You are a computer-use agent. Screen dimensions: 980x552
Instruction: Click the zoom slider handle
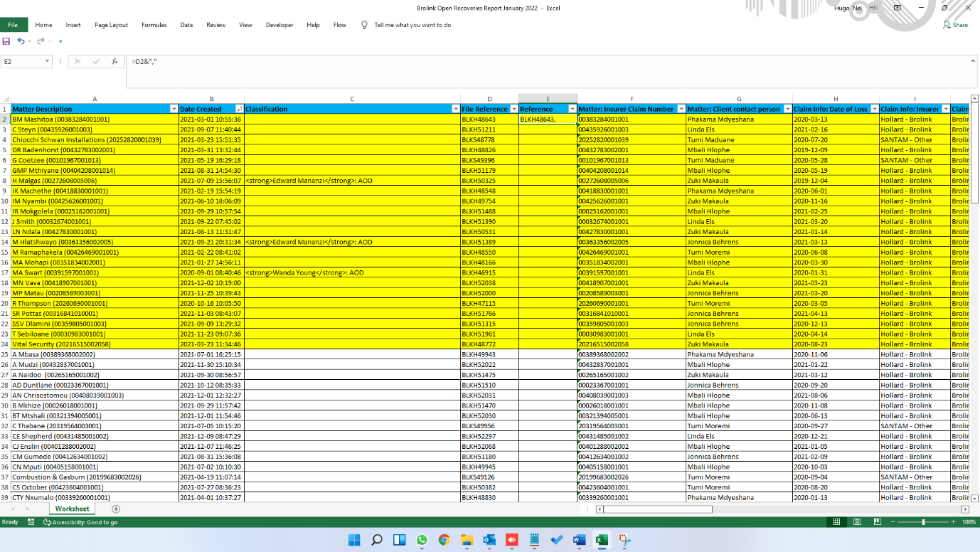coord(923,522)
